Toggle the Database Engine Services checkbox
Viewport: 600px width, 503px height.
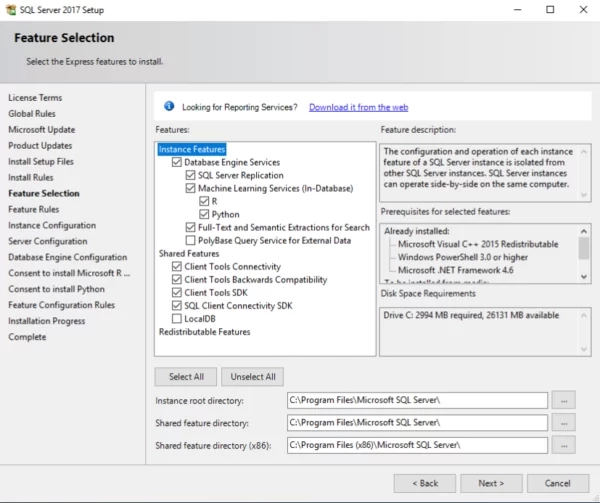coord(177,162)
